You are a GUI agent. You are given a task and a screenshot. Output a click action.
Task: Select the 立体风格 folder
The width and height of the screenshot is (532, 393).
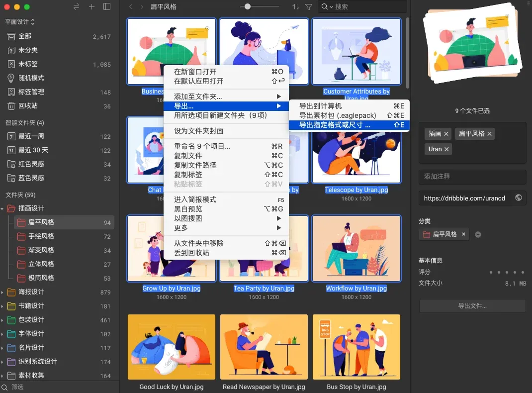coord(64,264)
